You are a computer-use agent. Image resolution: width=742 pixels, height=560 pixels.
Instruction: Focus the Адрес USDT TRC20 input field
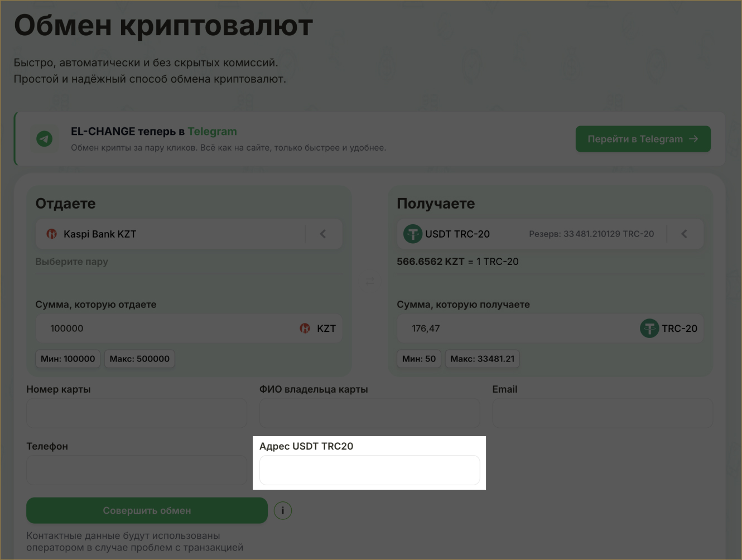(x=369, y=470)
